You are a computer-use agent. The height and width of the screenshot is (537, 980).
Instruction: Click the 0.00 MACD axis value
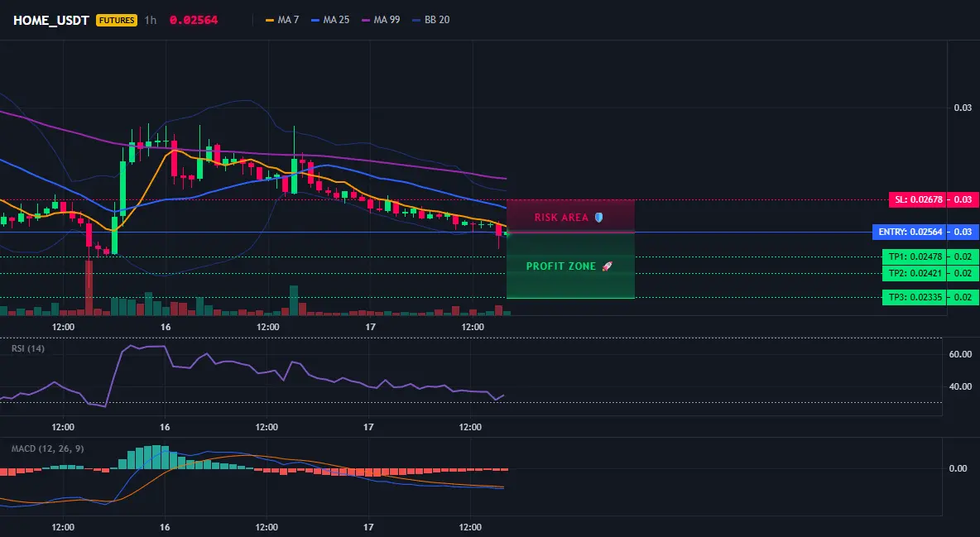[958, 468]
